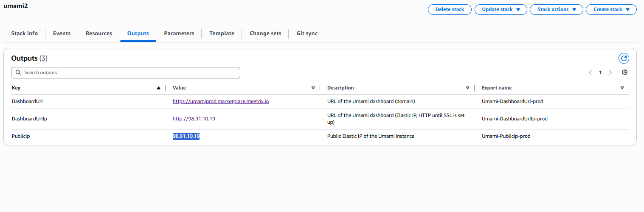Click Umami-PublicIp-prod export name
The image size is (644, 212).
point(506,136)
